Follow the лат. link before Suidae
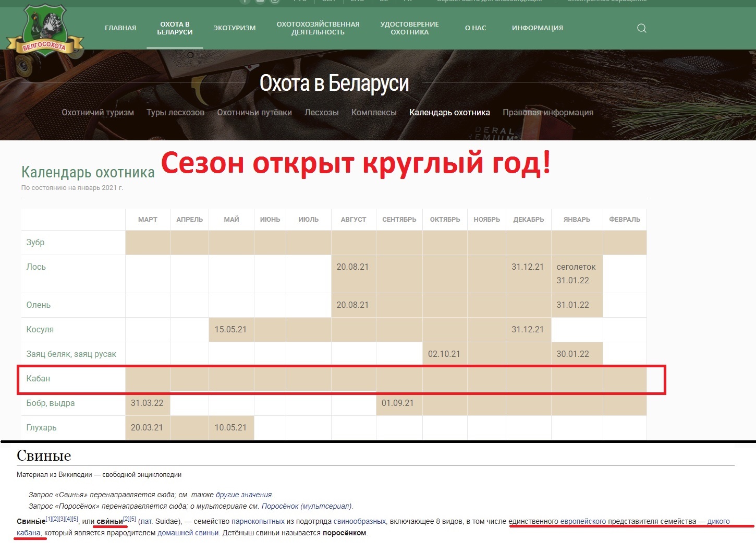 [x=147, y=521]
